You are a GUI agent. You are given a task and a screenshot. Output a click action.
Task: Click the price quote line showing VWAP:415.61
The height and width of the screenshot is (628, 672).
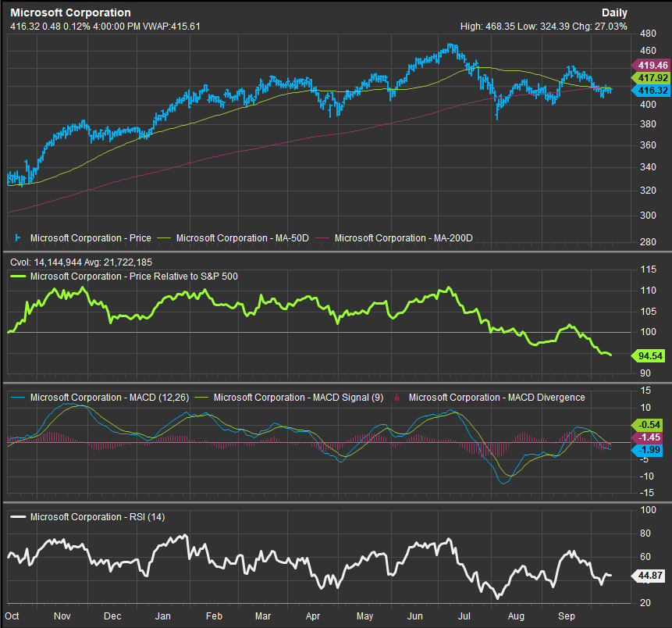[105, 27]
